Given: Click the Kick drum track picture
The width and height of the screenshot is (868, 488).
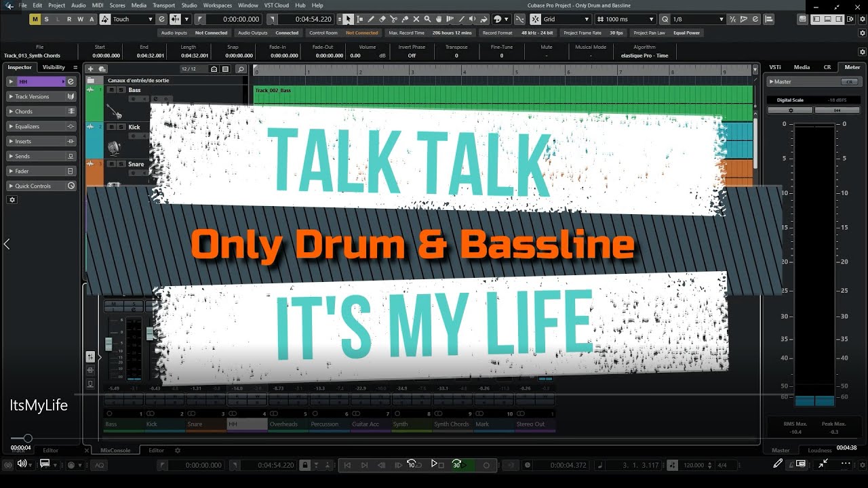Looking at the screenshot, I should click(x=114, y=147).
